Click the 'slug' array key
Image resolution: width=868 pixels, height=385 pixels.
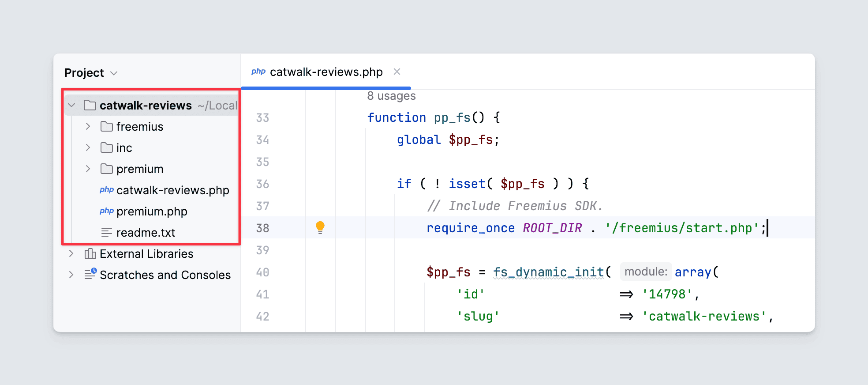point(479,316)
